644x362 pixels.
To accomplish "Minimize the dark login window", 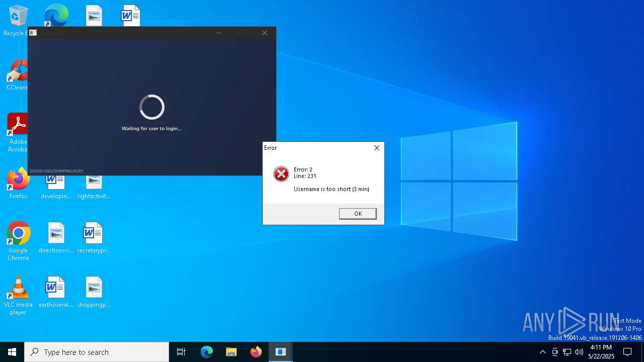I will coord(219,33).
